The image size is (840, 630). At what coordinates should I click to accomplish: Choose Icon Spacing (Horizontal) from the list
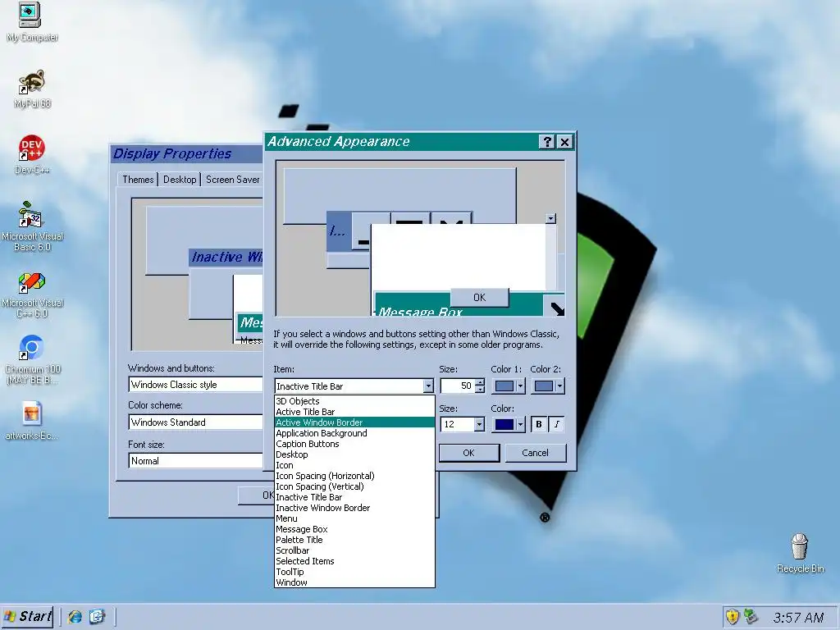tap(354, 477)
